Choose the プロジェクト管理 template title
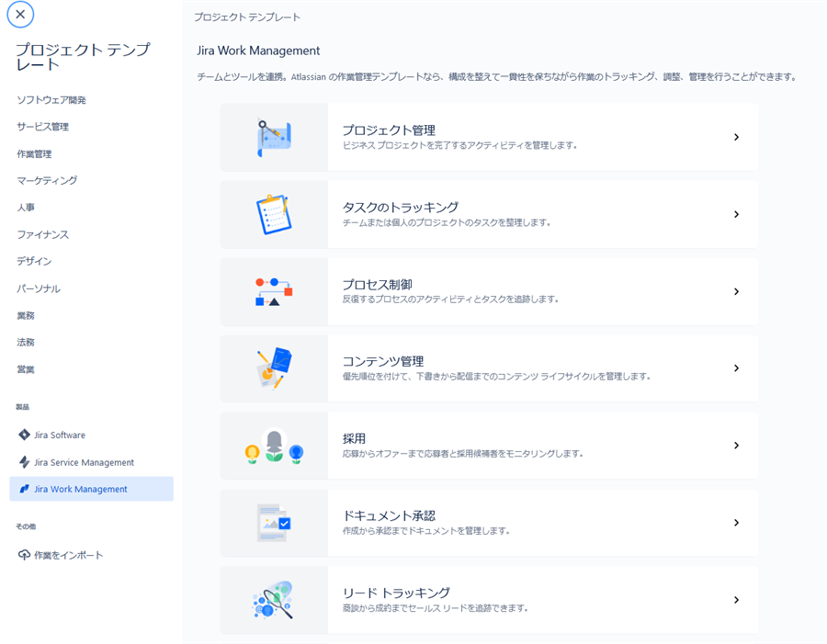 (x=389, y=130)
